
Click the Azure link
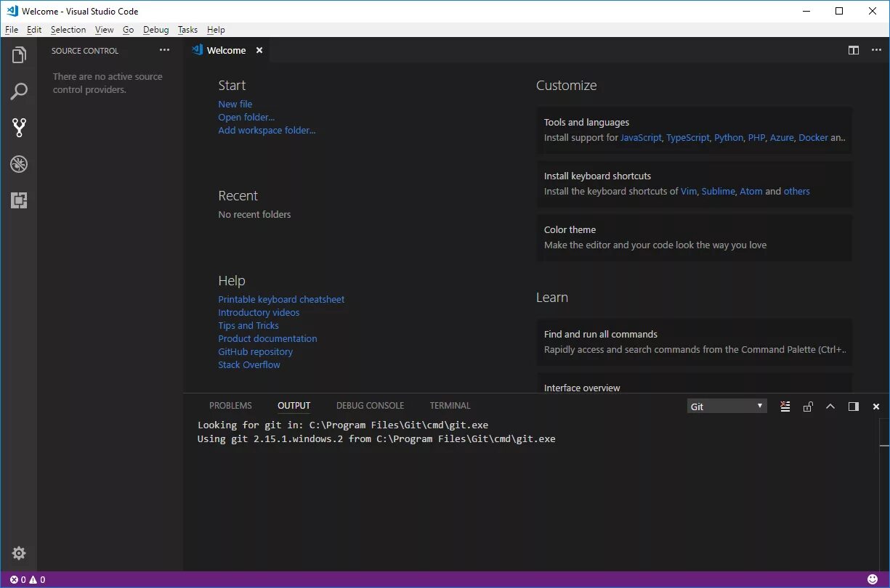pos(782,137)
